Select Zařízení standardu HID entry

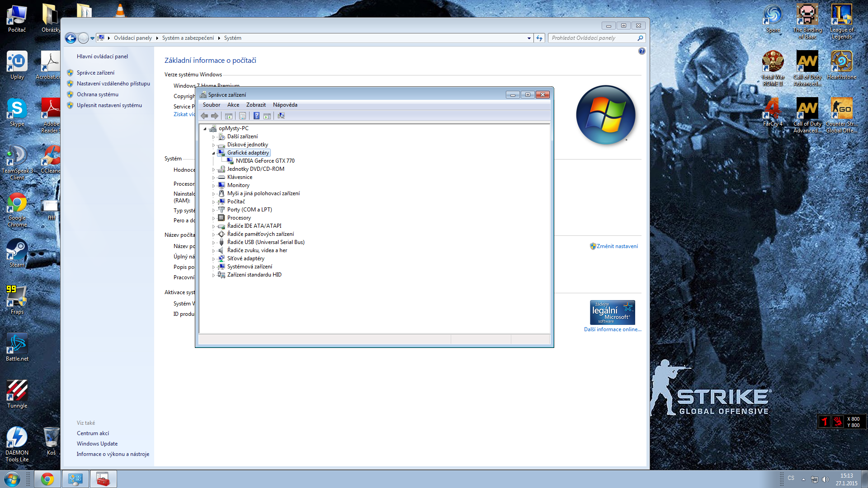[x=254, y=275]
